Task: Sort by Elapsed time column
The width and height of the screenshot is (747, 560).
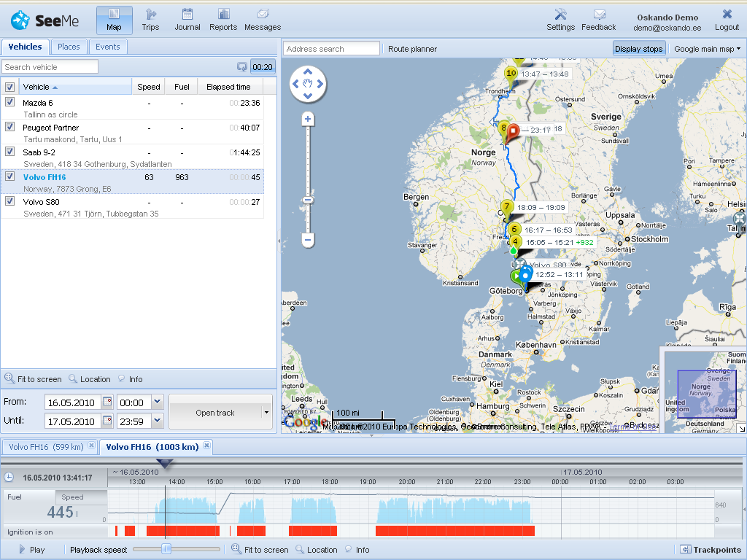Action: (x=231, y=87)
